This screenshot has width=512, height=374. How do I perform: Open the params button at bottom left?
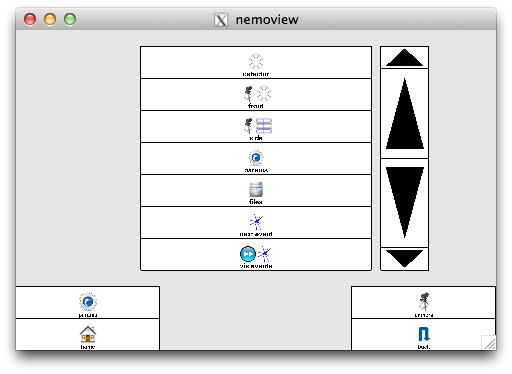[88, 302]
